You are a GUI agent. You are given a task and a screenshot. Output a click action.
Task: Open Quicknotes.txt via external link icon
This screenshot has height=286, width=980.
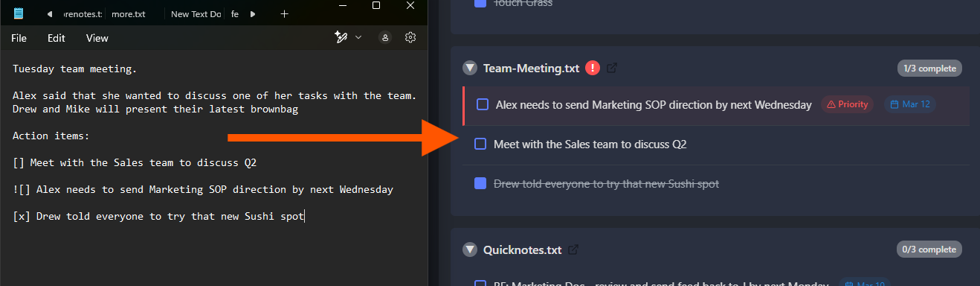[573, 250]
